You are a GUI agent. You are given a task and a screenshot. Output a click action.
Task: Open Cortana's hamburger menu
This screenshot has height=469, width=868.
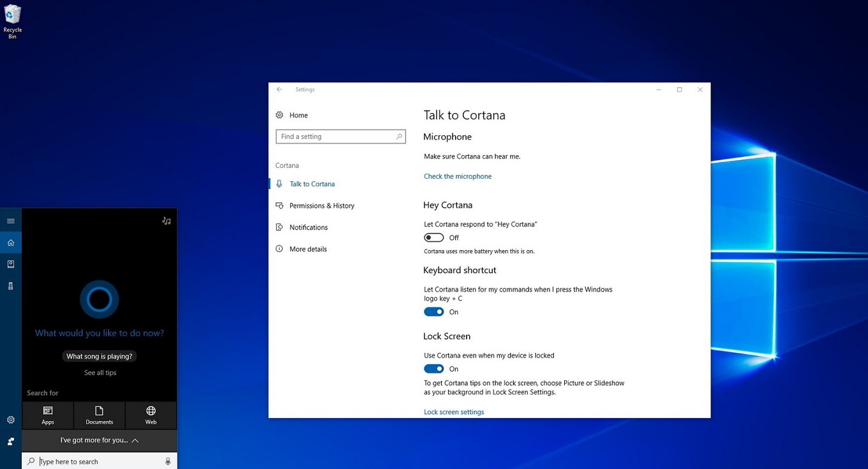[x=11, y=221]
